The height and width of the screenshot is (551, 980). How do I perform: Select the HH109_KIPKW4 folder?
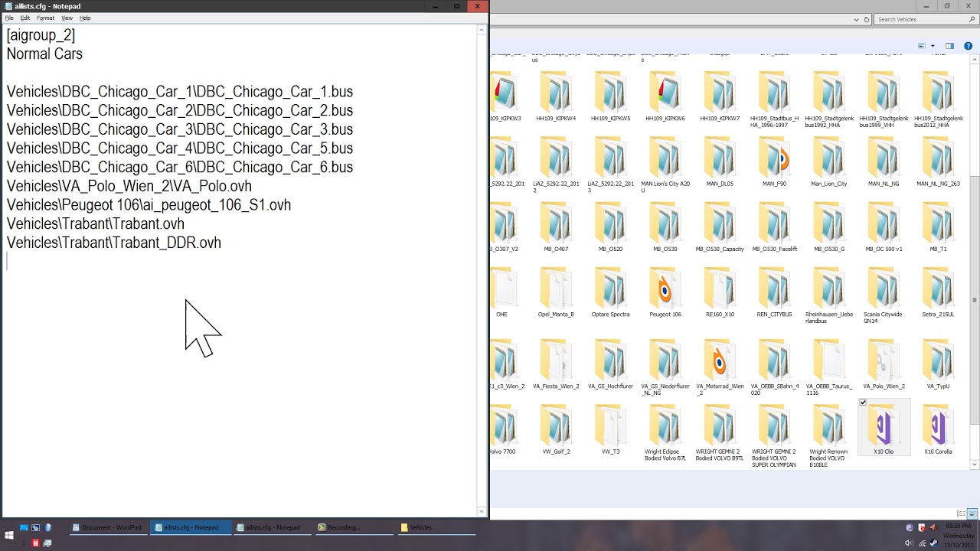(x=556, y=97)
